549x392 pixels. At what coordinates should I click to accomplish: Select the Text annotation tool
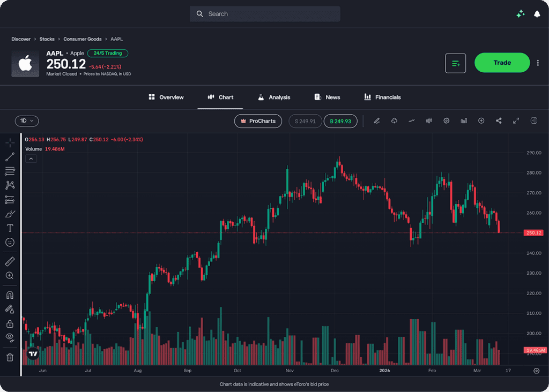(10, 228)
